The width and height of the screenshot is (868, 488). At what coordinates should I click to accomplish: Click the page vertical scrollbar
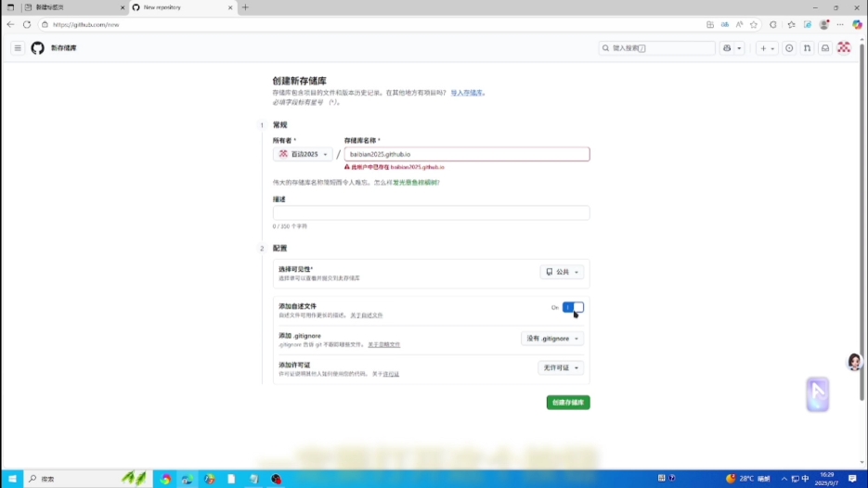[862, 222]
